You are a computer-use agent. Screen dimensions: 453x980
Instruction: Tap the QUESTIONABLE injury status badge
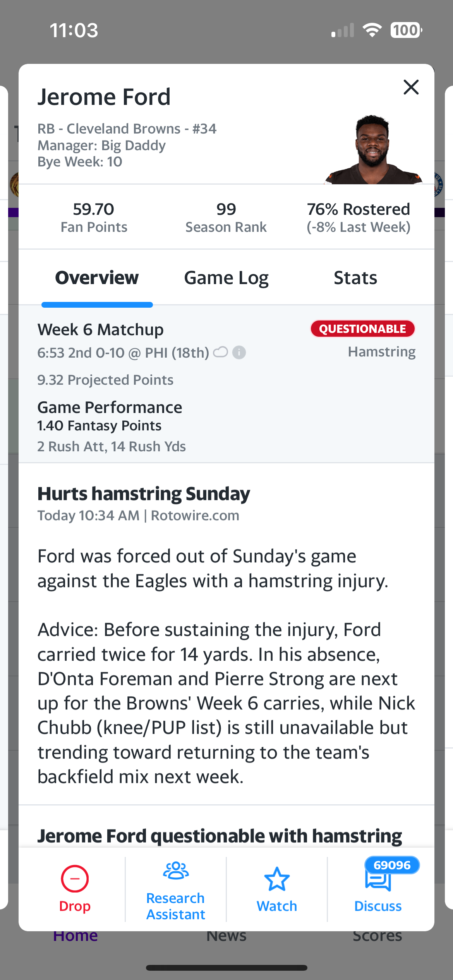[362, 329]
